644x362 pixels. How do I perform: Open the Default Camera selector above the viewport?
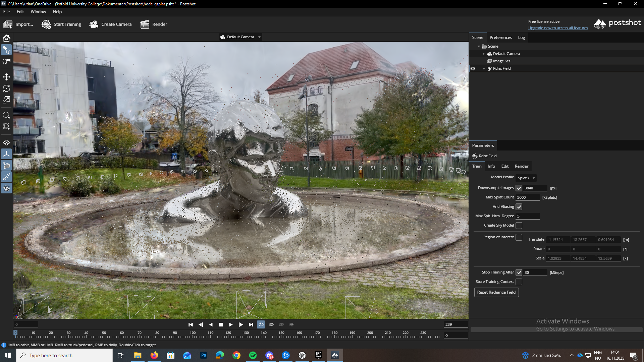pyautogui.click(x=240, y=37)
